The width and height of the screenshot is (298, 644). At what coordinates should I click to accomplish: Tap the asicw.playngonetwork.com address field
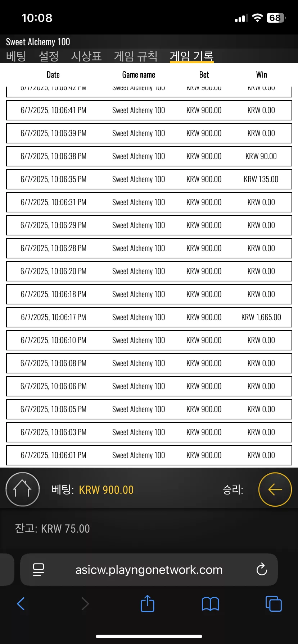click(x=149, y=570)
